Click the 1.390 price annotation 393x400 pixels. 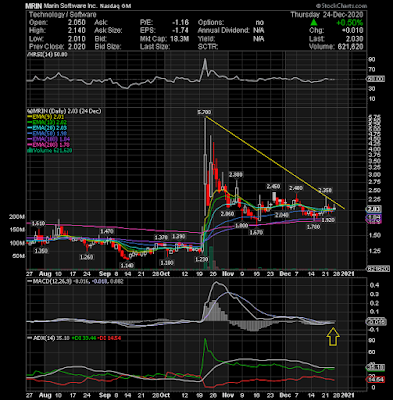[178, 236]
